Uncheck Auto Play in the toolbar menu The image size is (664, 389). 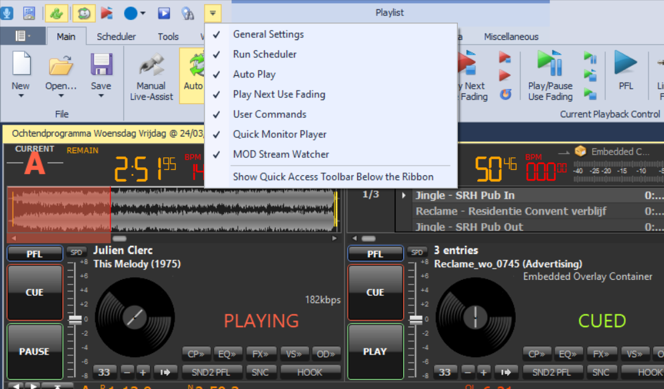(x=331, y=74)
